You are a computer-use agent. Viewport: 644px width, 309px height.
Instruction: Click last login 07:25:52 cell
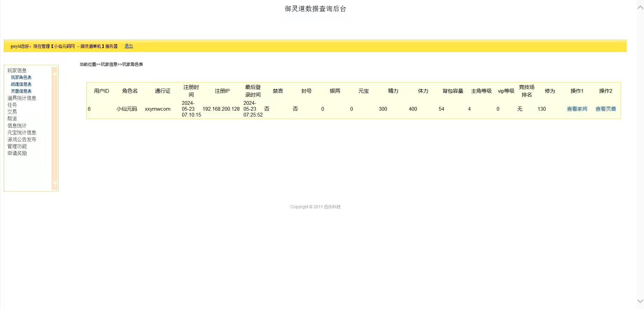pyautogui.click(x=253, y=109)
